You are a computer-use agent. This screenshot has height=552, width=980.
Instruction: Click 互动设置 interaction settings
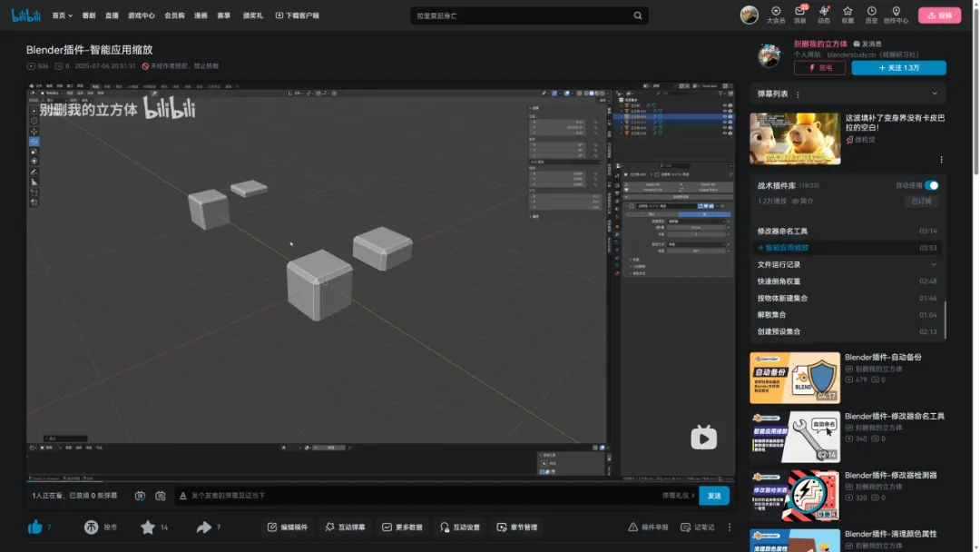point(460,527)
